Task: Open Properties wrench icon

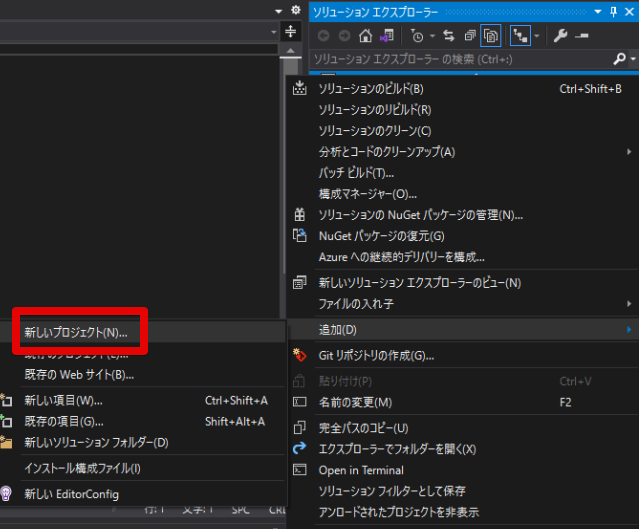Action: (x=560, y=36)
